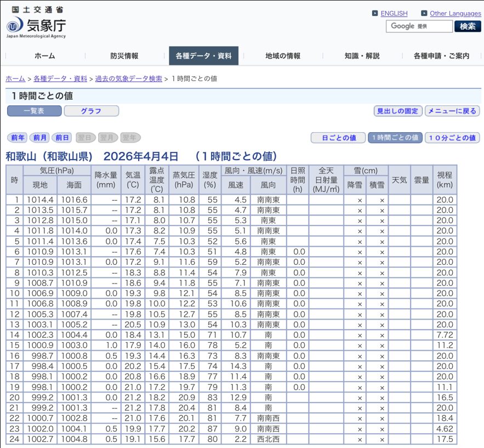Viewport: 484px width, 448px height.
Task: Focus the Google search input field
Action: coord(419,26)
